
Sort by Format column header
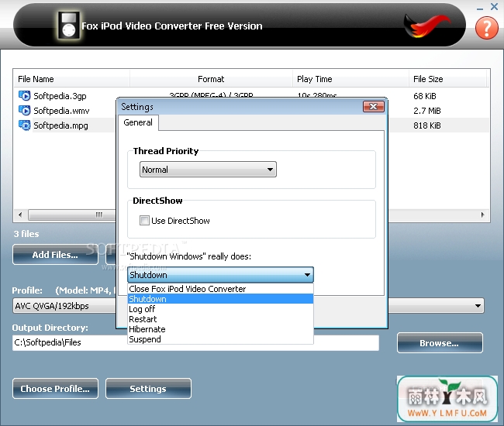(211, 79)
